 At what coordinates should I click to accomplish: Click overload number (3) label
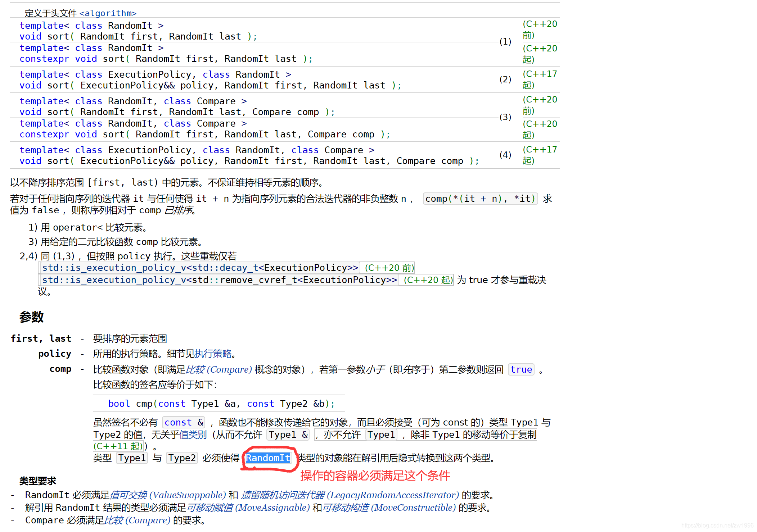coord(505,117)
